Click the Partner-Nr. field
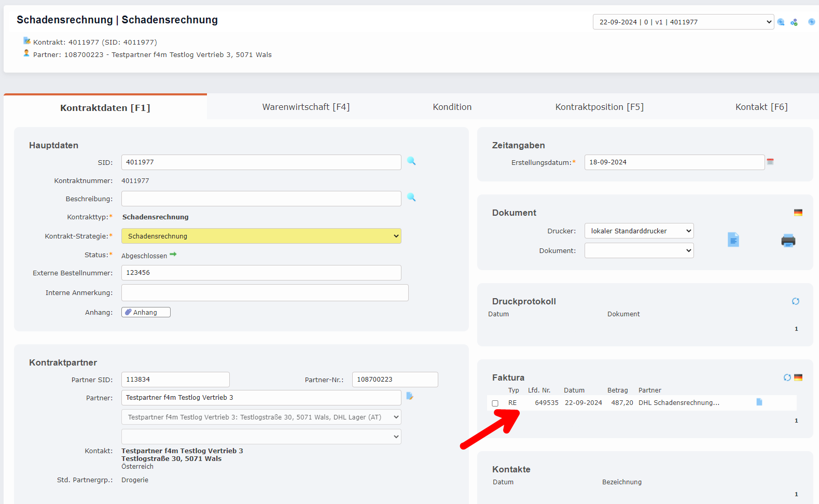 pyautogui.click(x=395, y=380)
